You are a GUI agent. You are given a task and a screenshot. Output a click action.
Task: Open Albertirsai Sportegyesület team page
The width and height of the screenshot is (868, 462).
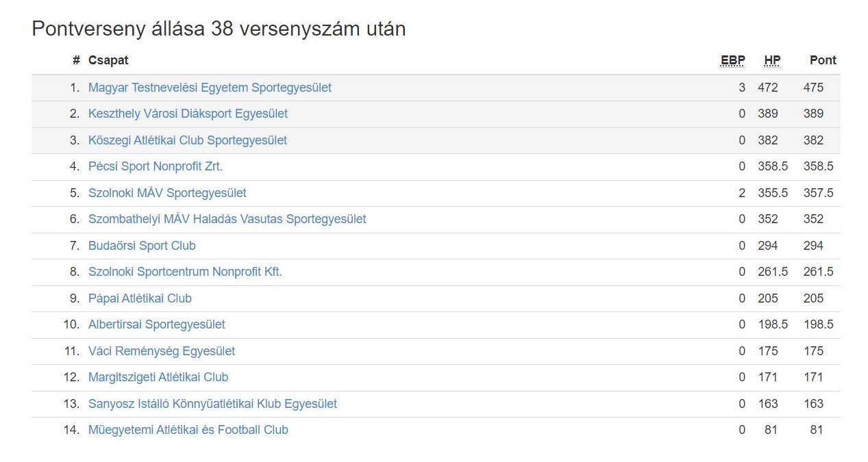pos(157,324)
